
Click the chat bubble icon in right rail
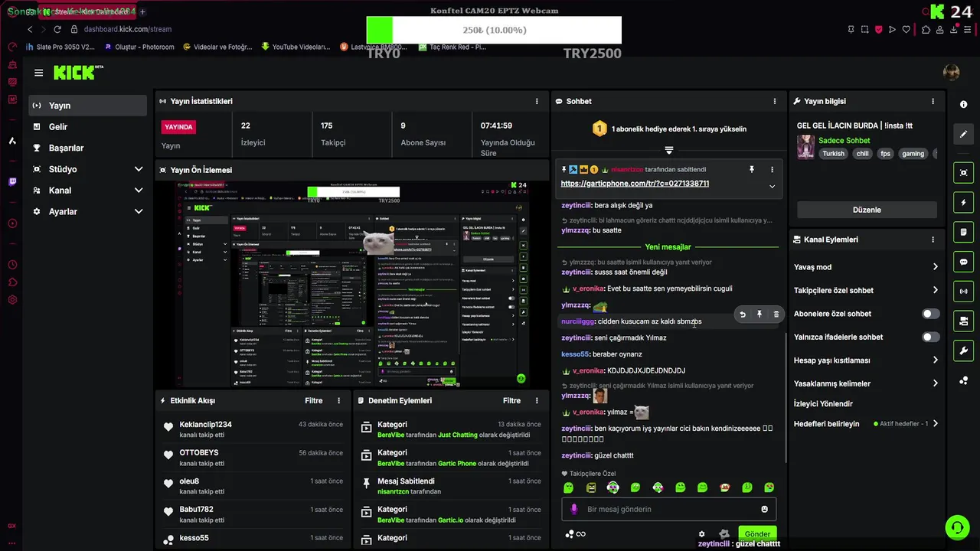pyautogui.click(x=963, y=262)
